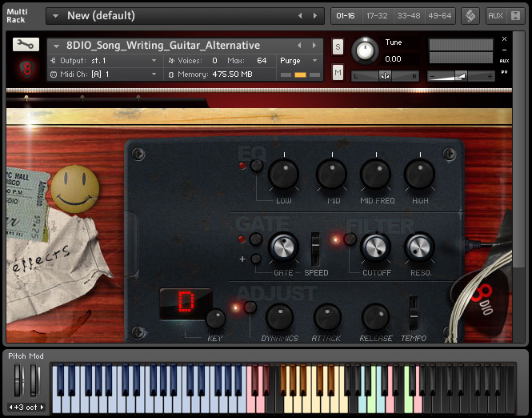The width and height of the screenshot is (532, 418).
Task: Click the yellow smiley face badge
Action: [x=75, y=189]
